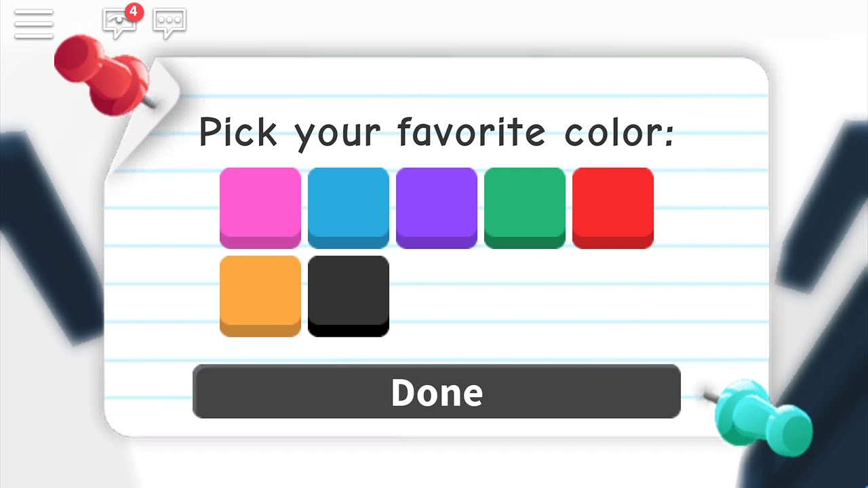Pick the black color square
Screen dimensions: 868x488
click(x=349, y=296)
